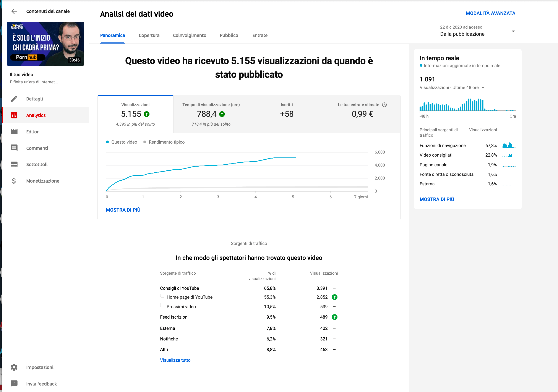This screenshot has height=392, width=558.
Task: Open the Commenti speech bubble icon
Action: [x=14, y=148]
